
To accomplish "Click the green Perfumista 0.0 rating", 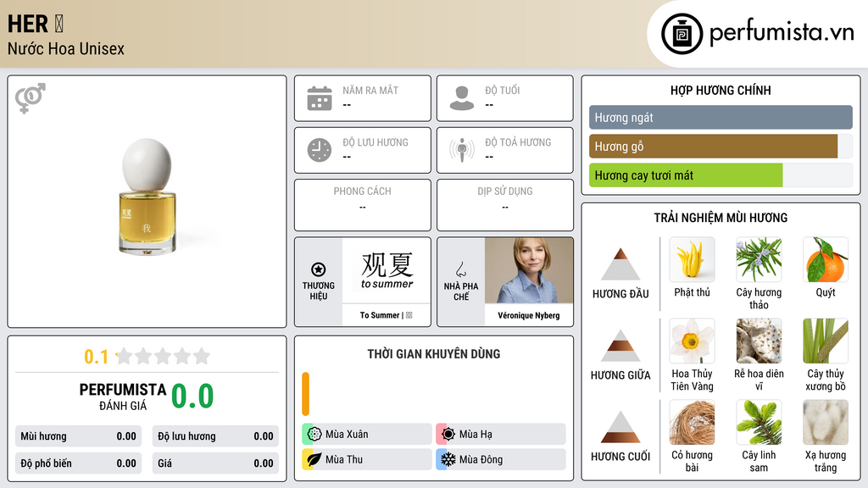I will point(192,396).
